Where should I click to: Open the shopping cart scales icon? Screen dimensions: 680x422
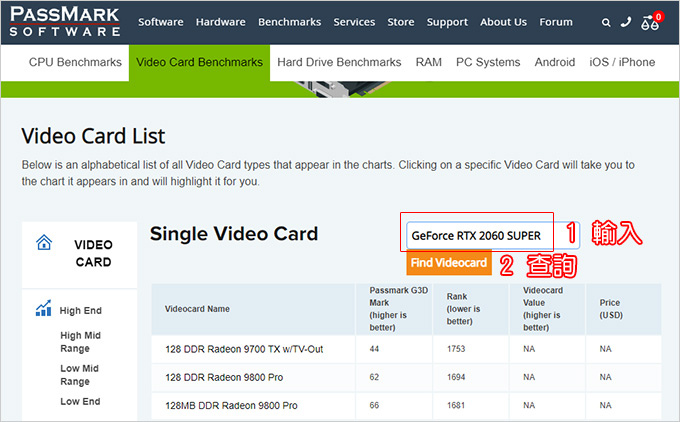[x=650, y=23]
